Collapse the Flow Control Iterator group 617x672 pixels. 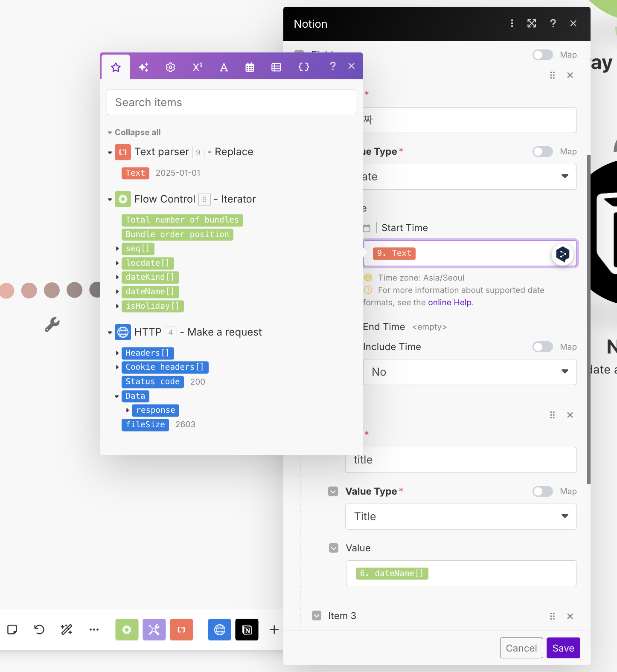pos(110,200)
